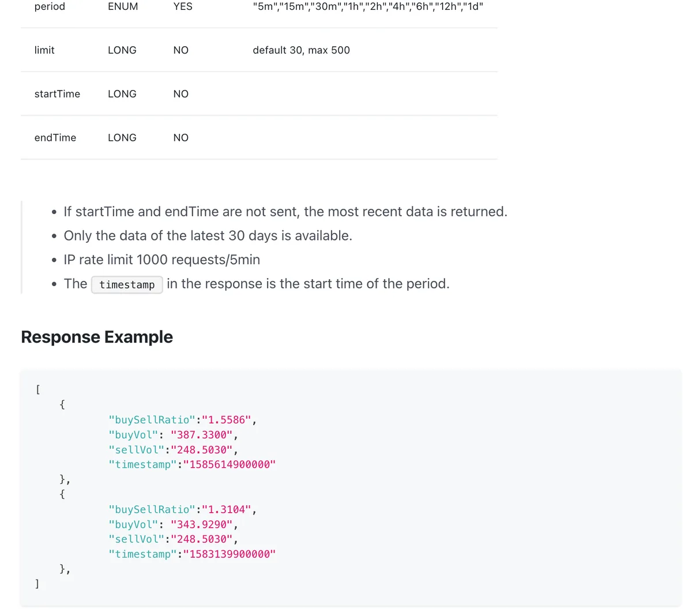The image size is (692, 616).
Task: Click the startTime parameter name
Action: (57, 94)
